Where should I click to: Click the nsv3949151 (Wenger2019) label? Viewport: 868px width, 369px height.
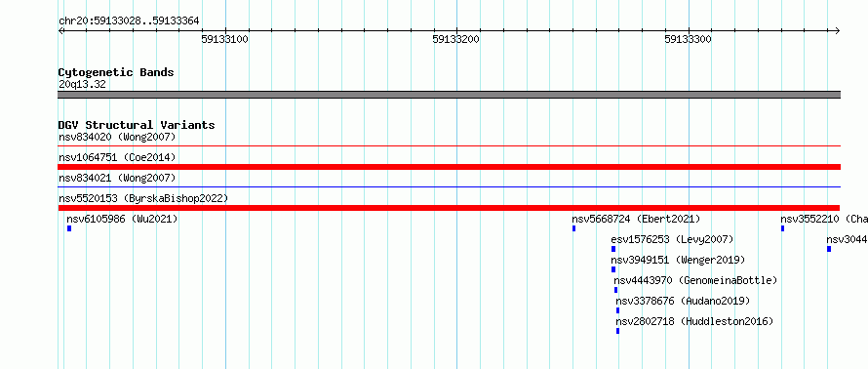coord(678,260)
